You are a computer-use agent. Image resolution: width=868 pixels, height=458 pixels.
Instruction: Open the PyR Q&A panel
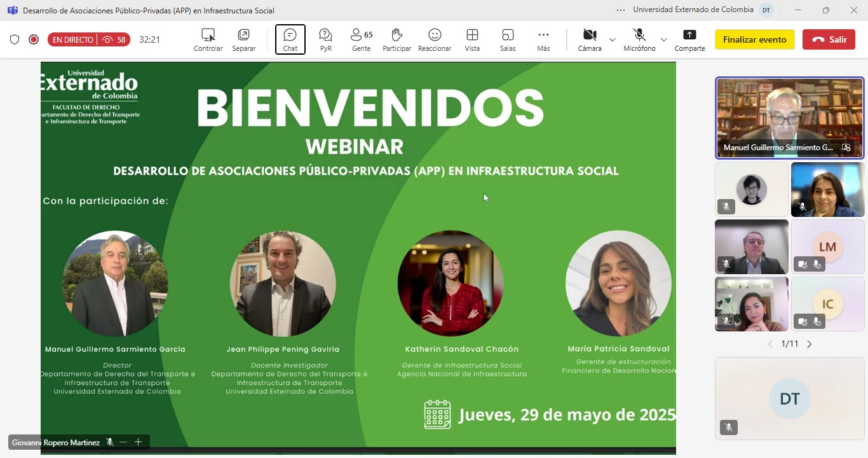point(325,39)
